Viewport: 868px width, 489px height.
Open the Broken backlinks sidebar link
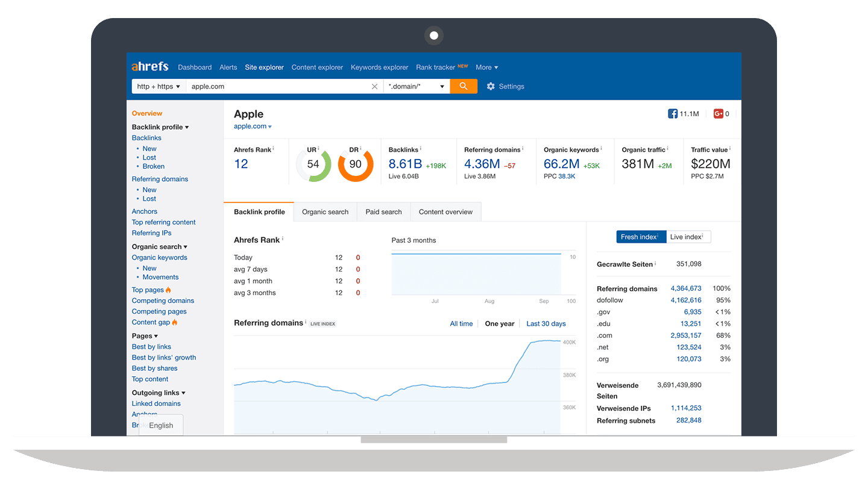pos(154,166)
